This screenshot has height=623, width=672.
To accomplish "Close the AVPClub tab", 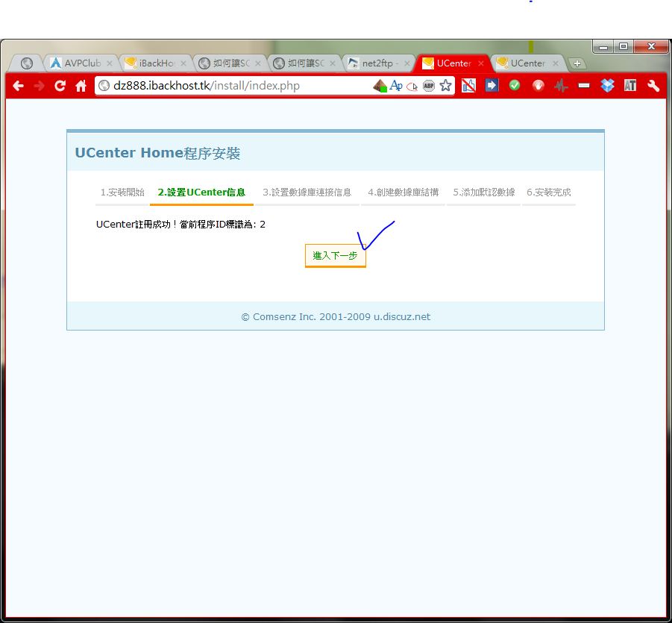I will pos(110,63).
